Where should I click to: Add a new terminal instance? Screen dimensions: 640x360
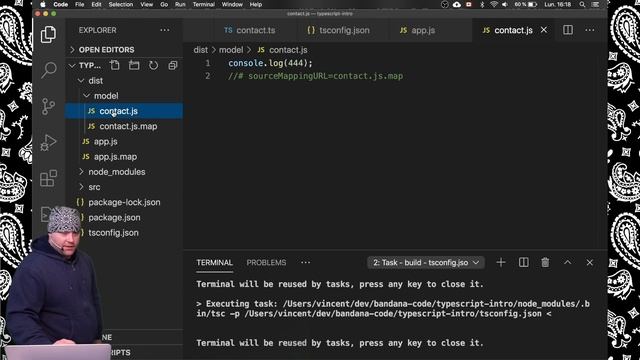[501, 262]
